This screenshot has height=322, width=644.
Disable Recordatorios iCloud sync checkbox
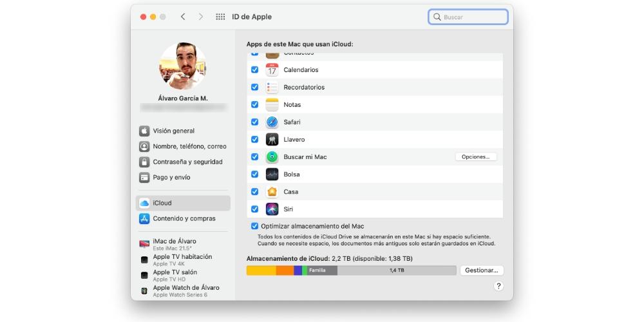tap(254, 88)
